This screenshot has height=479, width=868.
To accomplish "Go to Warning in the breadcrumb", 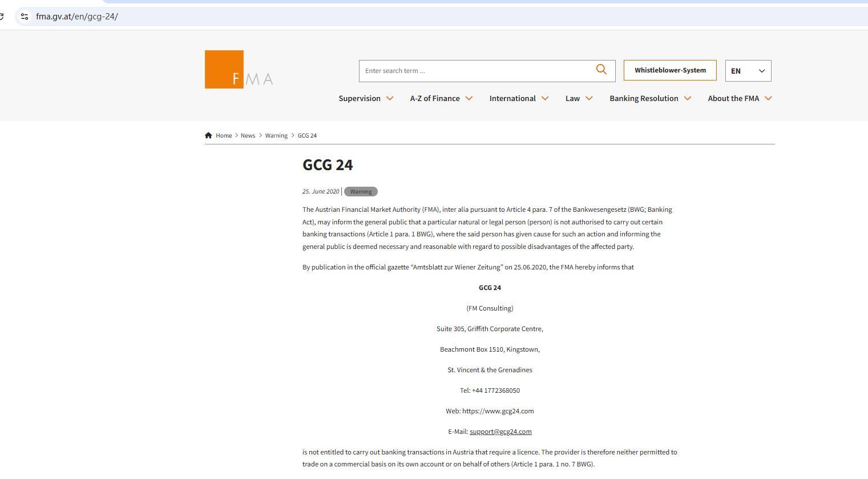I will coord(276,135).
